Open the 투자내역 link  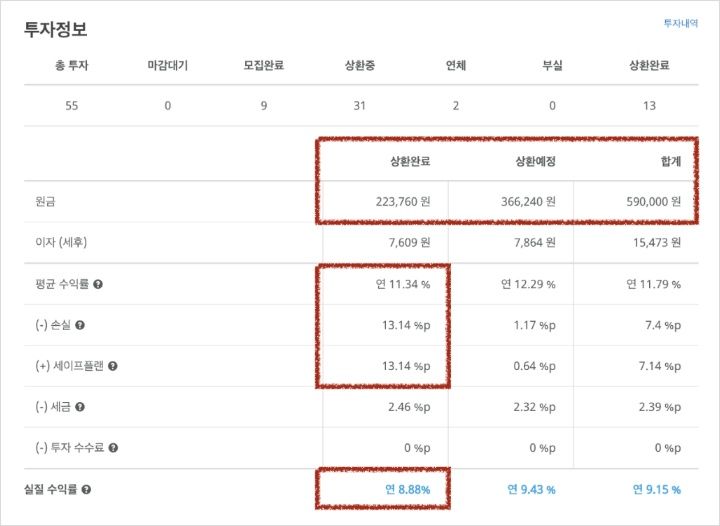pos(681,23)
